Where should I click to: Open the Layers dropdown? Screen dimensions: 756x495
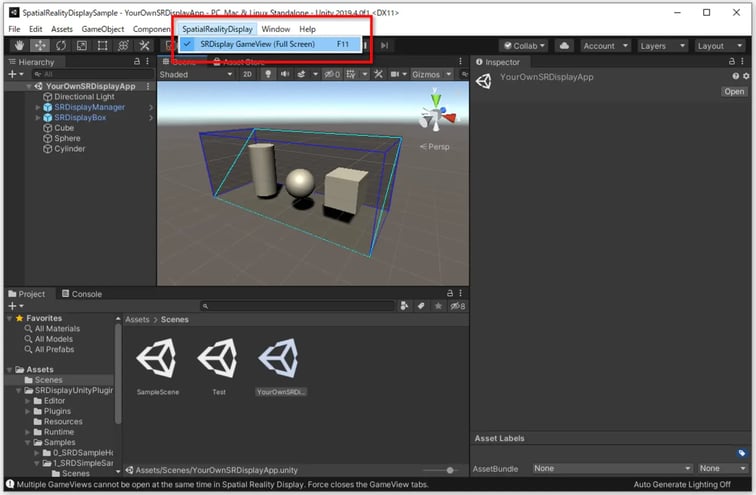coord(662,46)
